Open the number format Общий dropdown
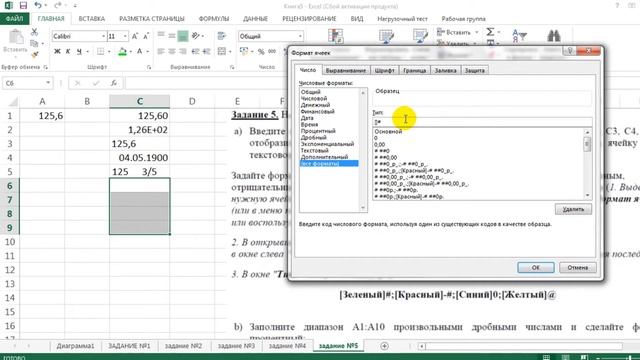Screen dimensions: 640x360 [300, 36]
